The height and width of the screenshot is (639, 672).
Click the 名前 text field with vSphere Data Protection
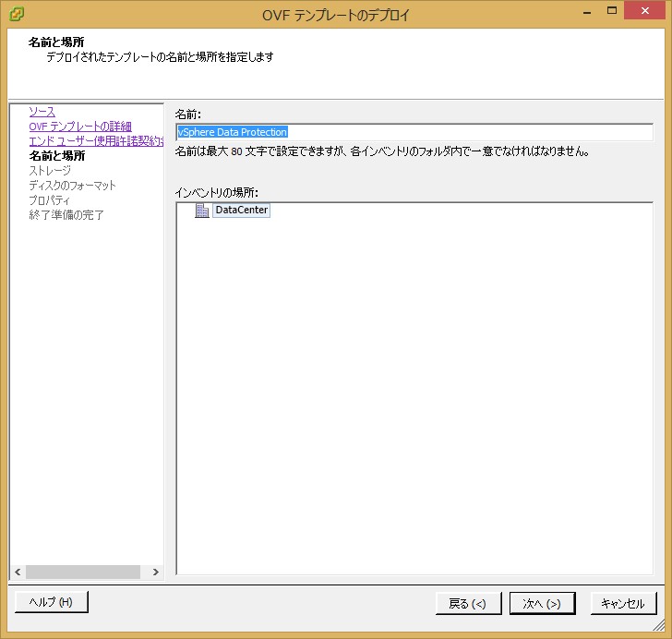pyautogui.click(x=414, y=132)
